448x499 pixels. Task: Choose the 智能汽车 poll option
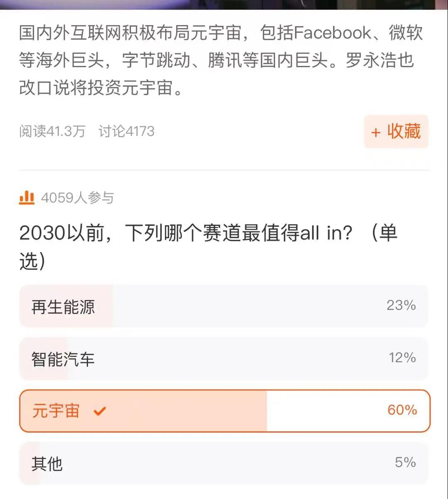pos(63,359)
